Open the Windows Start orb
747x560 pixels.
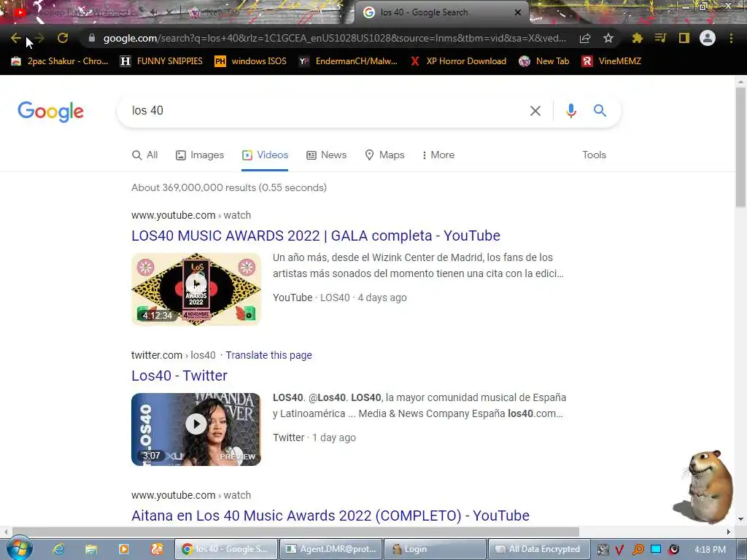pos(19,548)
